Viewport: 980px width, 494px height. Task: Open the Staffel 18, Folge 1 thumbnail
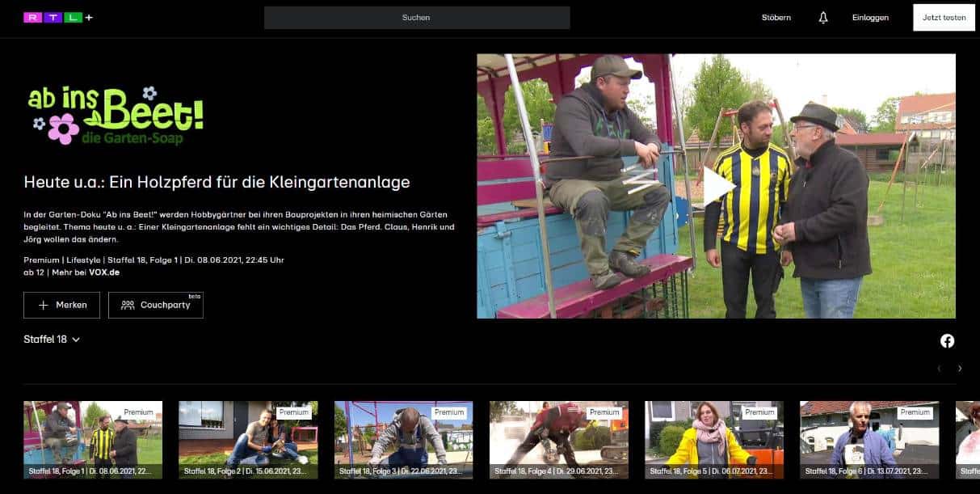93,440
